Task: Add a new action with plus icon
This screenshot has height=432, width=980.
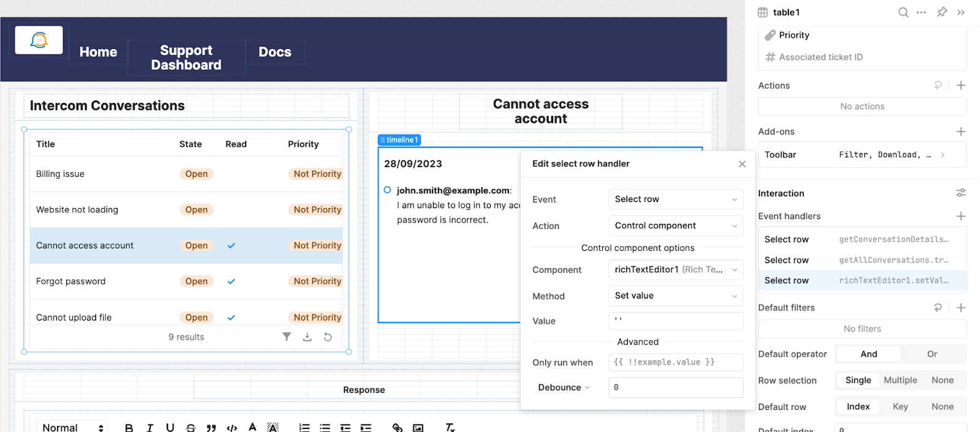Action: click(x=961, y=86)
